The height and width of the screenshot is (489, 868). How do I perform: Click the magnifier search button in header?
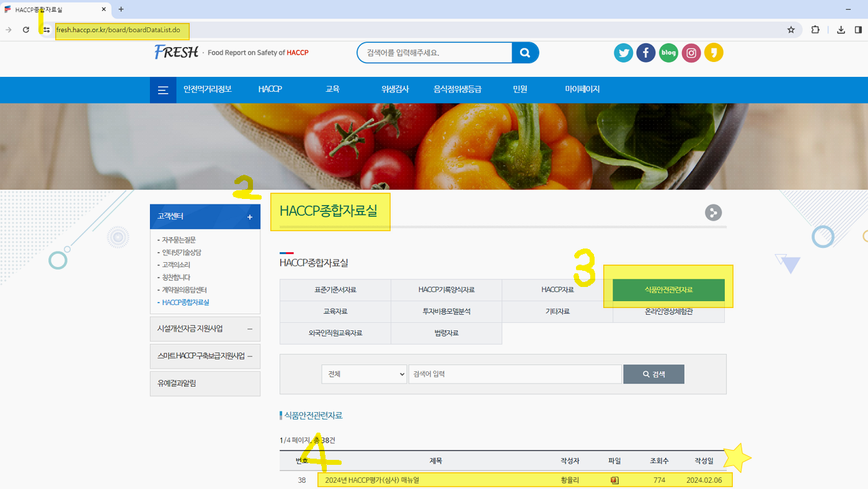pyautogui.click(x=525, y=53)
